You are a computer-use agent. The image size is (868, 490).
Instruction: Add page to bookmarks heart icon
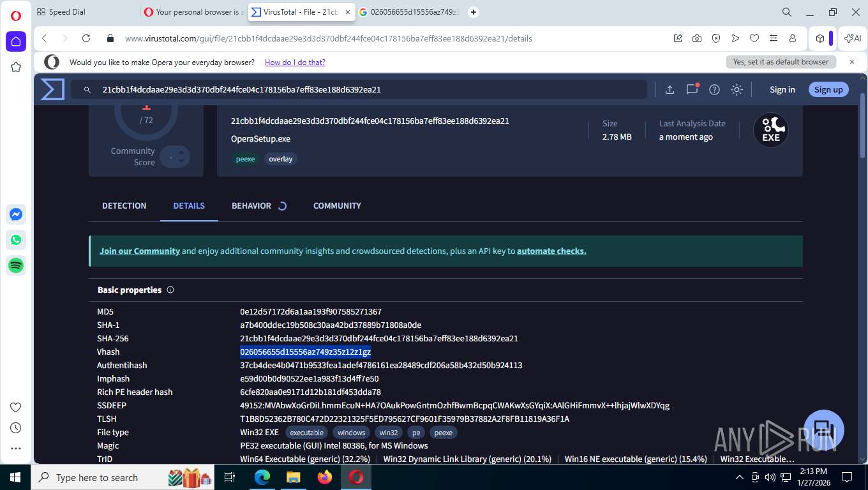754,38
